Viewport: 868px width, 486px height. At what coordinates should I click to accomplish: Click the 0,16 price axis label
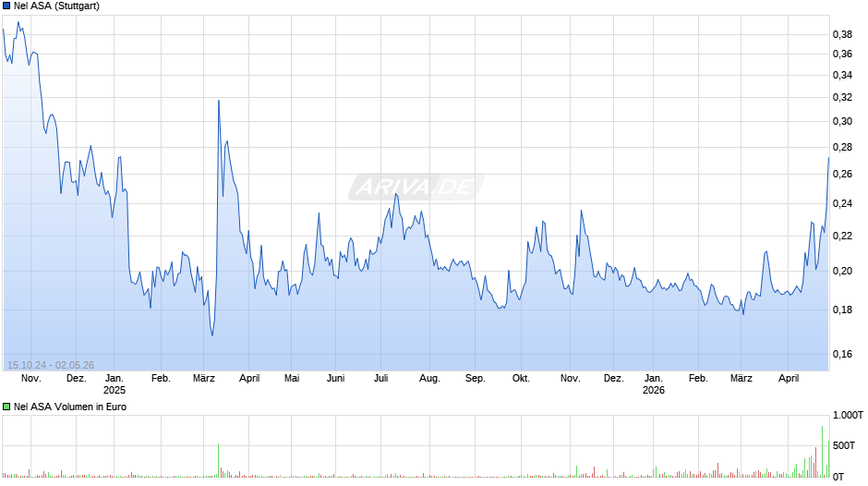tap(842, 354)
